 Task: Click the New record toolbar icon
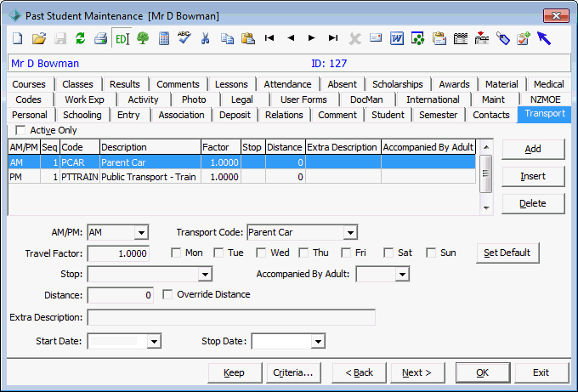(17, 38)
